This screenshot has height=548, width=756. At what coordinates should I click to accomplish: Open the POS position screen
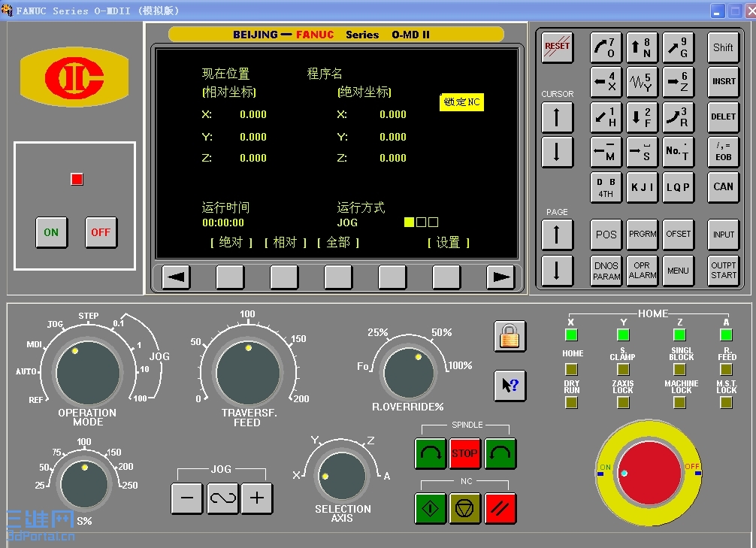(606, 235)
